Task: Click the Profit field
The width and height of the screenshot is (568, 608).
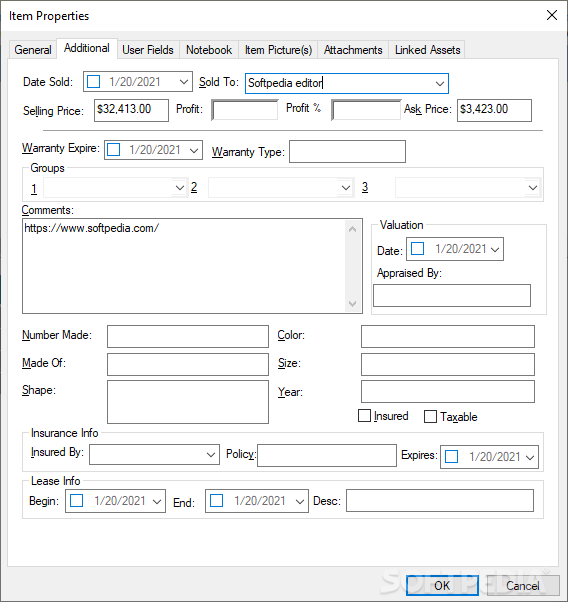Action: (245, 110)
